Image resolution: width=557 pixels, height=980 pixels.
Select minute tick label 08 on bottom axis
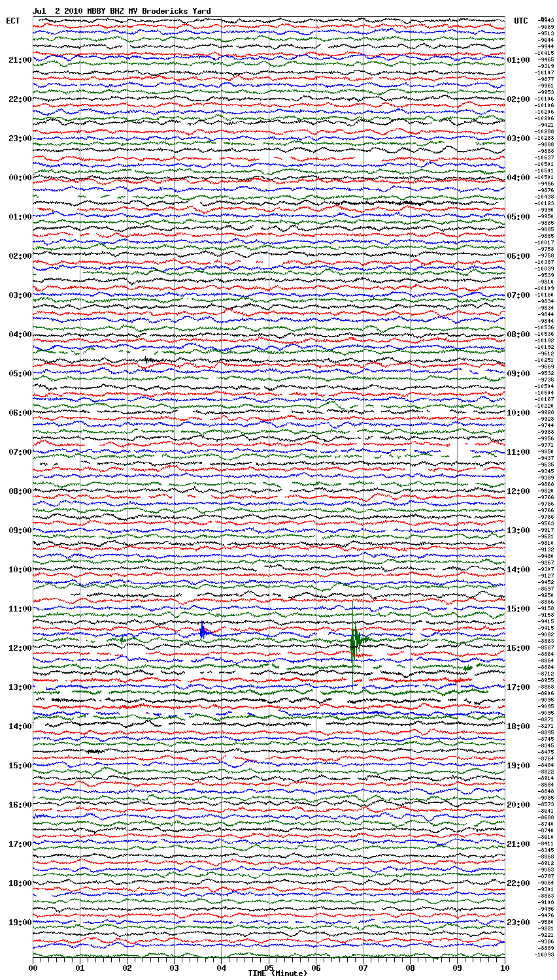pos(410,968)
